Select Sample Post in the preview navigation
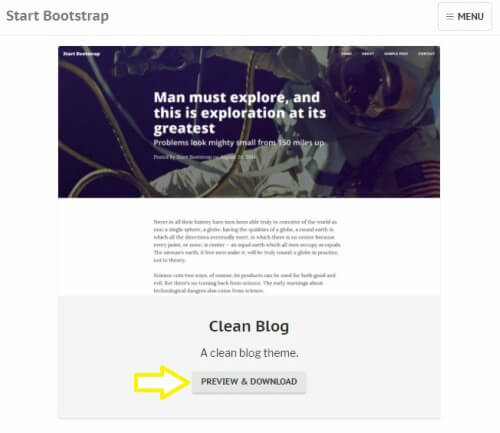This screenshot has width=500, height=433. 396,54
